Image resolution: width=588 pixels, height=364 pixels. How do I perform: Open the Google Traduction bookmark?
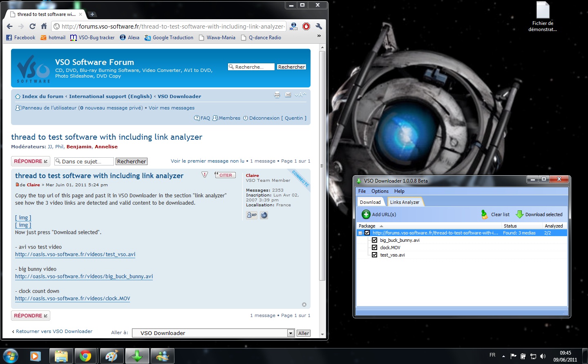tap(169, 38)
